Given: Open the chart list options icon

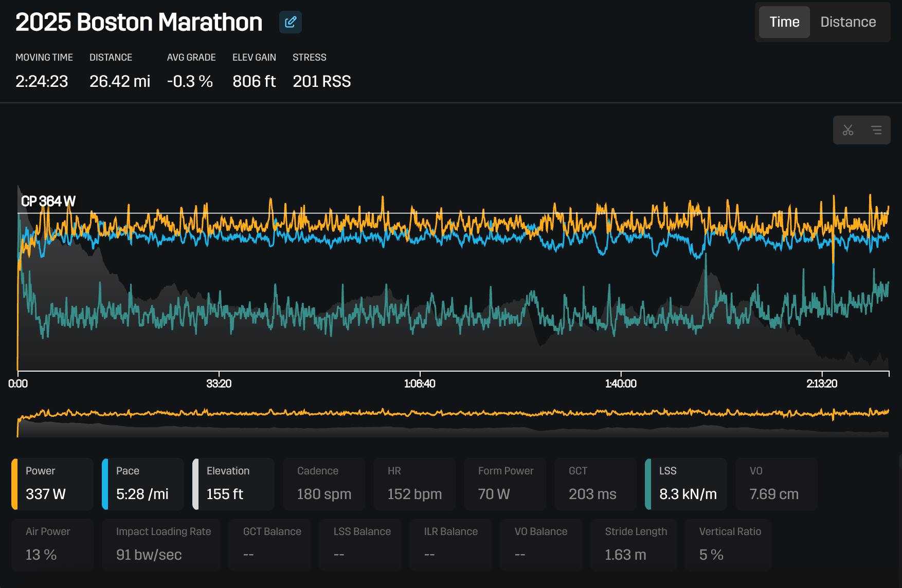Looking at the screenshot, I should point(876,130).
